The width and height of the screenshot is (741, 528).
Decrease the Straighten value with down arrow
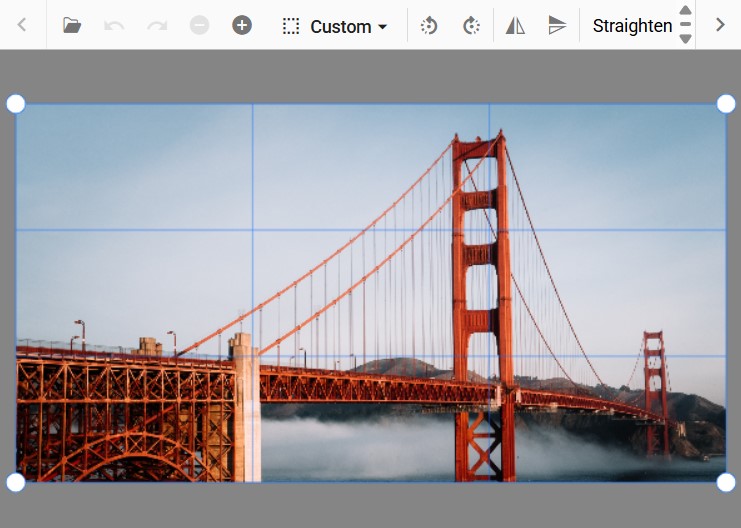click(685, 39)
